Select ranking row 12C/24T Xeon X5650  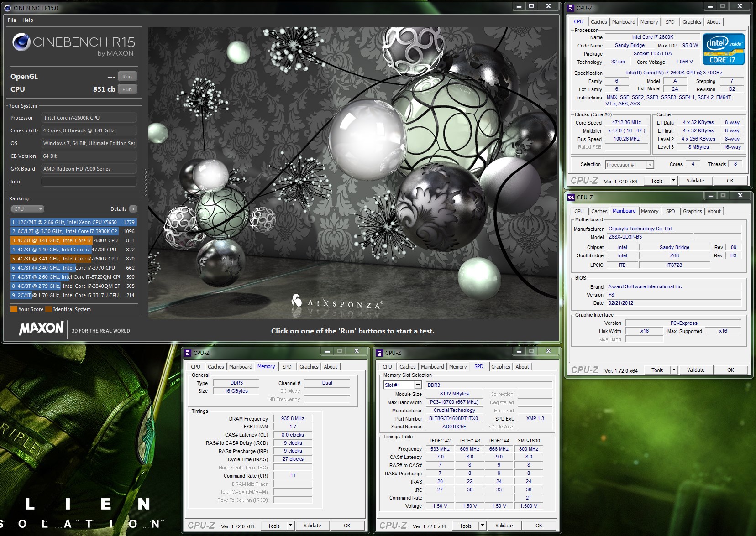tap(73, 222)
